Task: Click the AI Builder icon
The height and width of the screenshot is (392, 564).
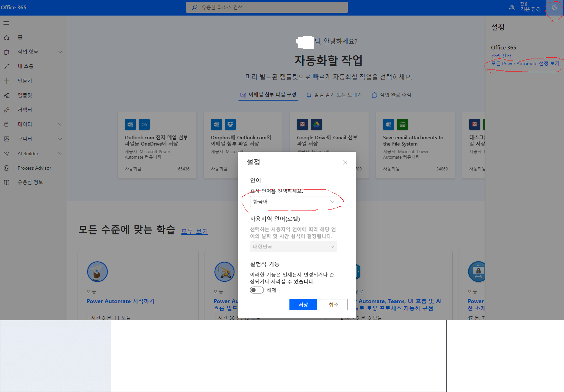Action: [x=7, y=153]
